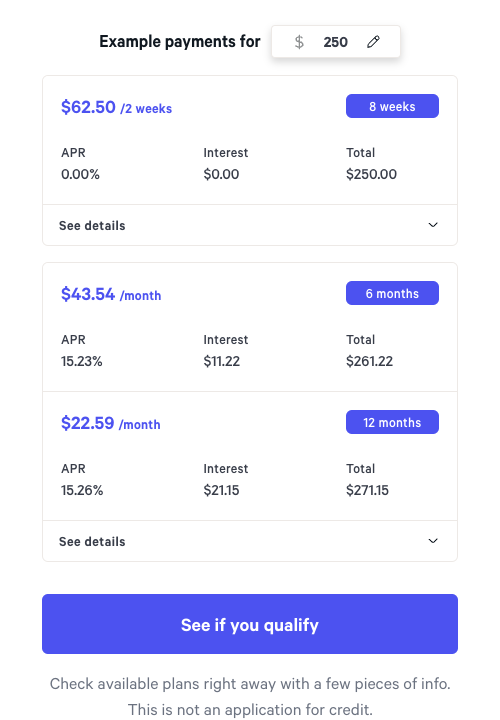Image resolution: width=500 pixels, height=720 pixels.
Task: Click the Example payments for heading
Action: [x=180, y=42]
